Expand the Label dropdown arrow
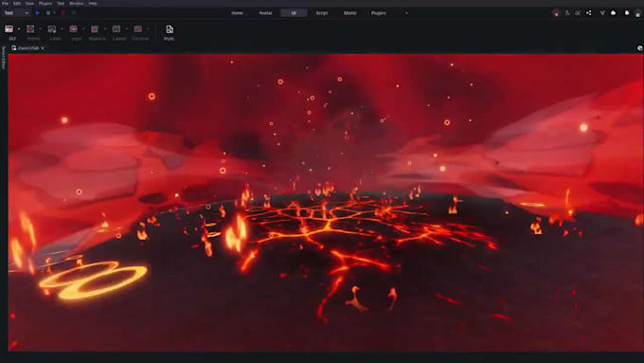Screen dimensions: 644x363 (62, 29)
